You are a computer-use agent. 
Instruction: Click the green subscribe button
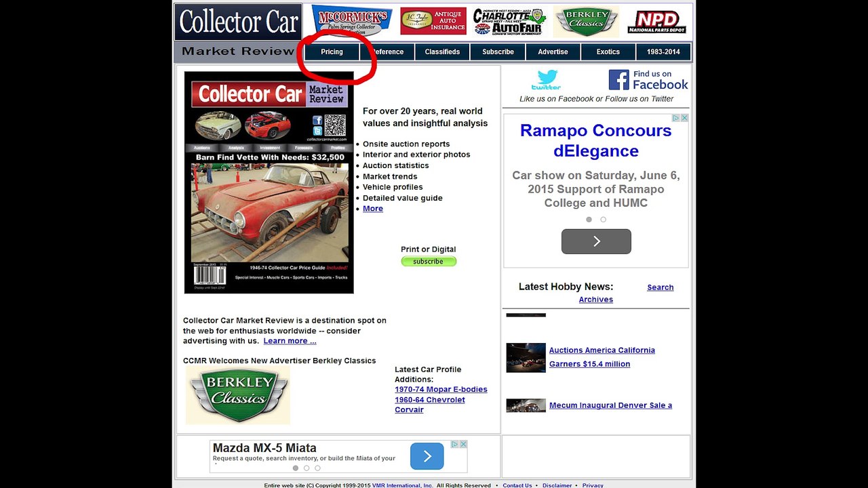[x=429, y=262]
